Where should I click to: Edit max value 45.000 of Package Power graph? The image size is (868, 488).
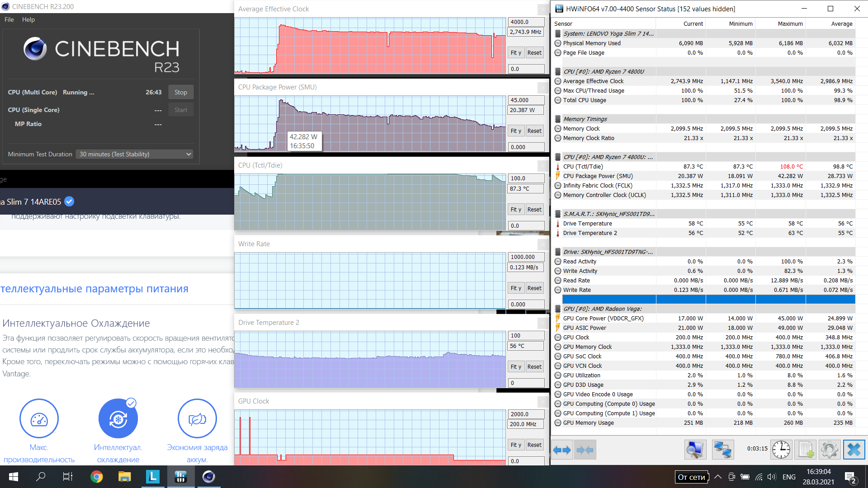pos(526,100)
